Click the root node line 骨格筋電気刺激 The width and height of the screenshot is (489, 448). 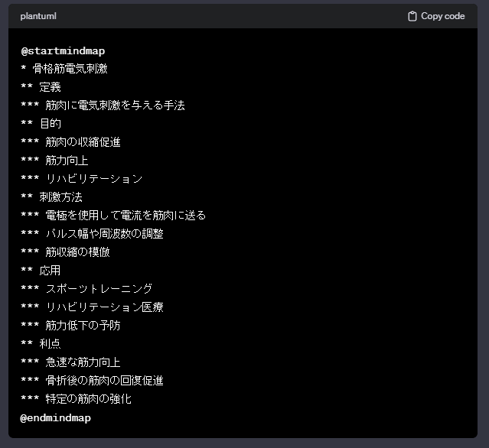pos(69,69)
